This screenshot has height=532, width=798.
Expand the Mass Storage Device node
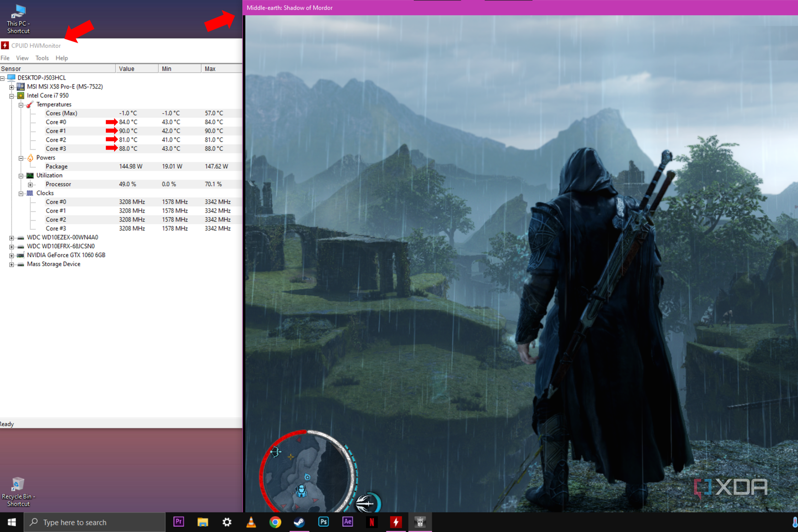coord(12,265)
